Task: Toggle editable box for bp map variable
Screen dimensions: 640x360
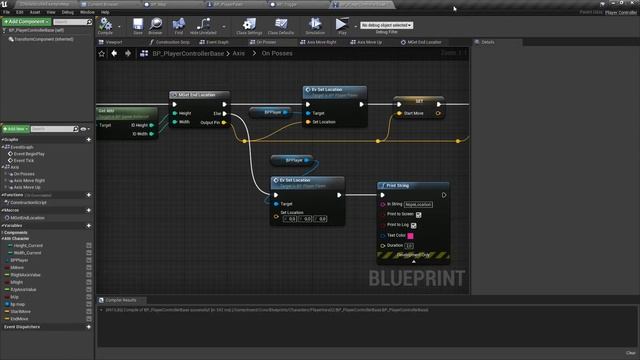Action: (x=89, y=304)
